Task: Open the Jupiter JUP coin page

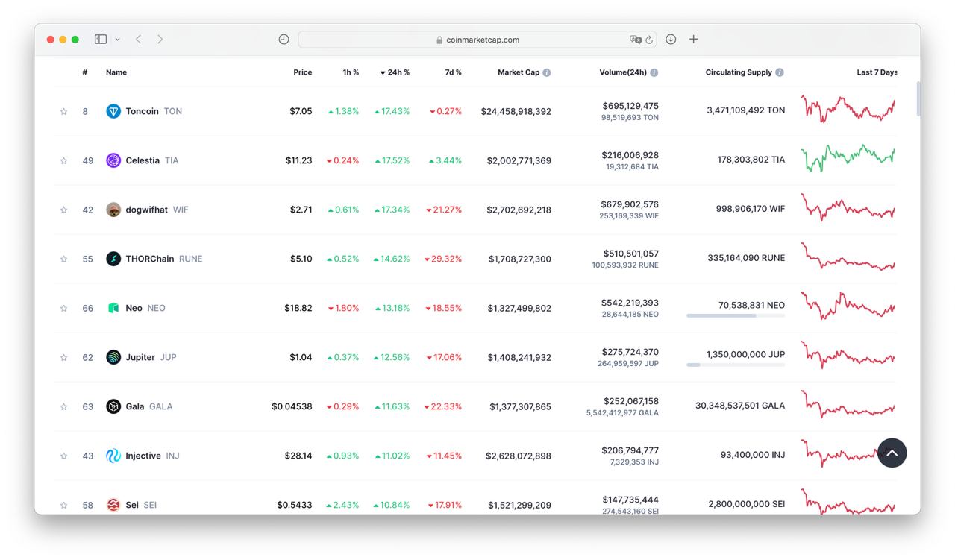Action: [x=140, y=357]
